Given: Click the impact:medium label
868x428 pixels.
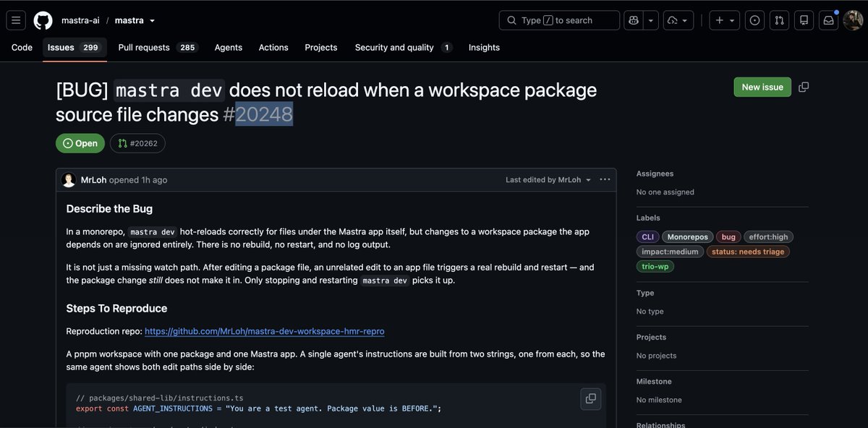Looking at the screenshot, I should (670, 252).
